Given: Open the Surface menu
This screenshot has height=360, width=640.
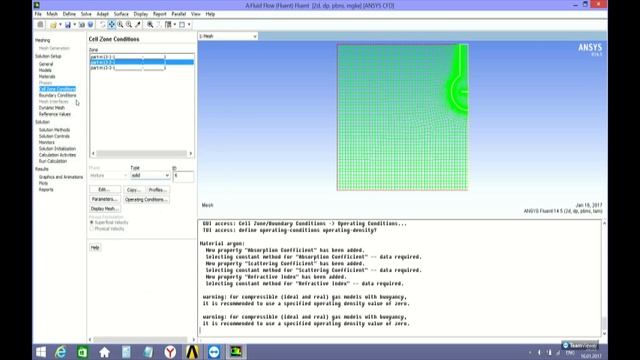Looking at the screenshot, I should (x=121, y=14).
